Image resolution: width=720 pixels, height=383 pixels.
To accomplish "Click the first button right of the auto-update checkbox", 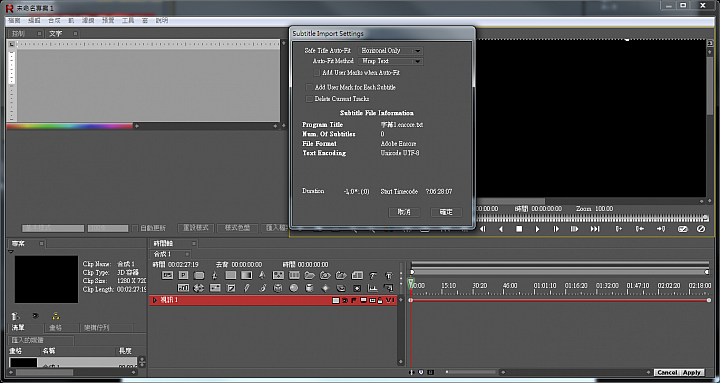I will [x=196, y=228].
